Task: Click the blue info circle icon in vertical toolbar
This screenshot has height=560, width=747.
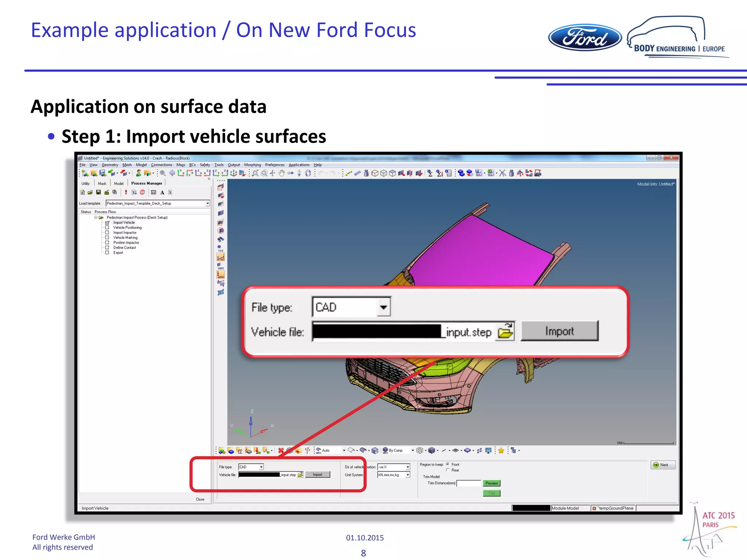Action: (x=219, y=247)
